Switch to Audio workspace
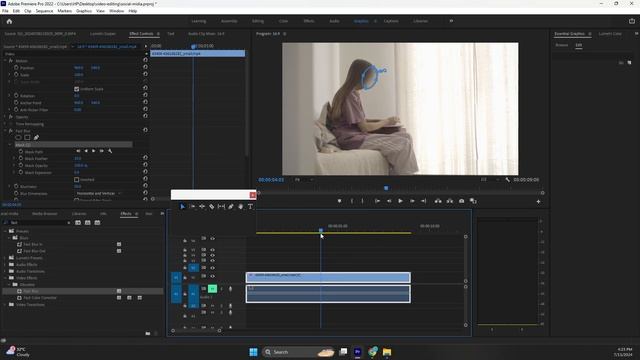The width and height of the screenshot is (640, 360). [x=334, y=21]
